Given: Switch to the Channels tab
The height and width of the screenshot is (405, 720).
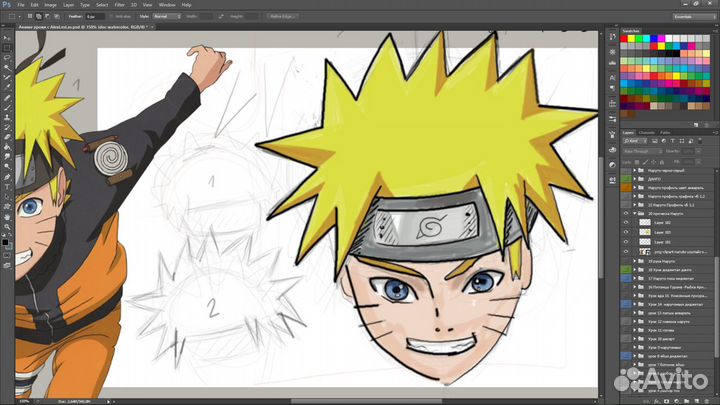Looking at the screenshot, I should [647, 132].
